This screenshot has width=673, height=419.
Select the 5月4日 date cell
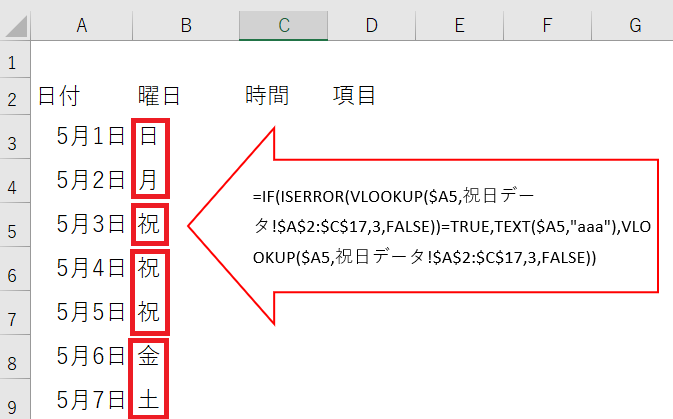pos(82,269)
